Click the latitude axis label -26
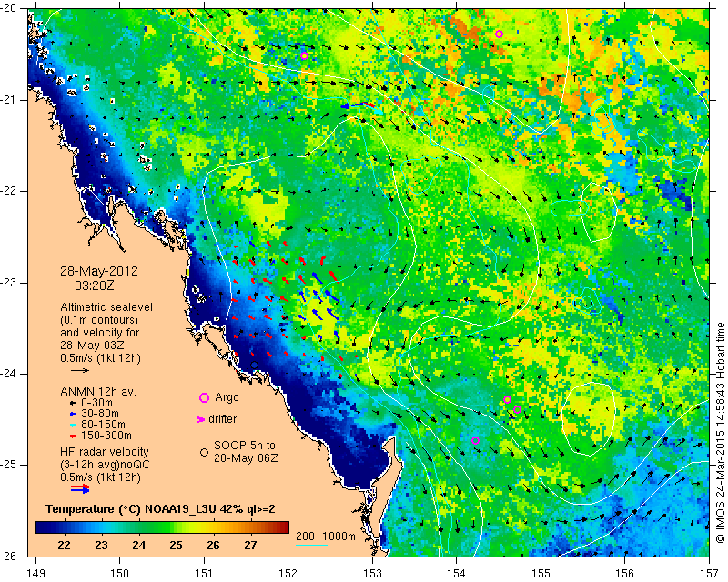 click(9, 556)
